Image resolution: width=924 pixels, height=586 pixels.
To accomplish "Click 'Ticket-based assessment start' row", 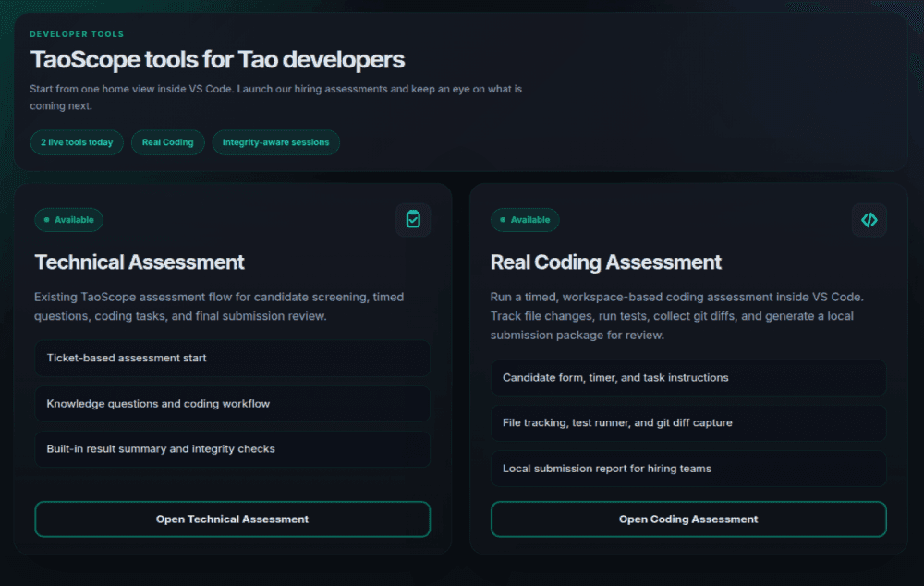I will coord(232,359).
